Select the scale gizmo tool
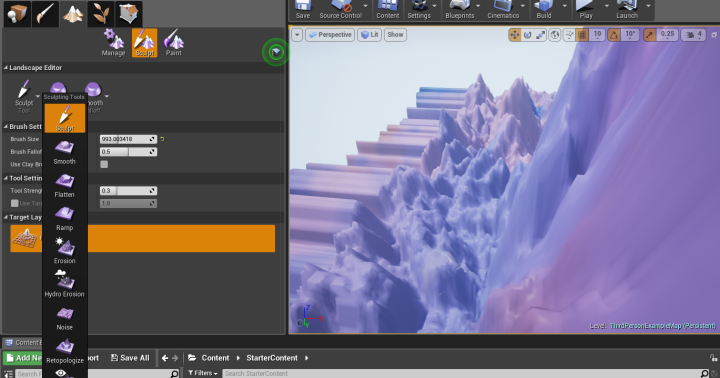Screen dimensions: 720x378 point(540,35)
